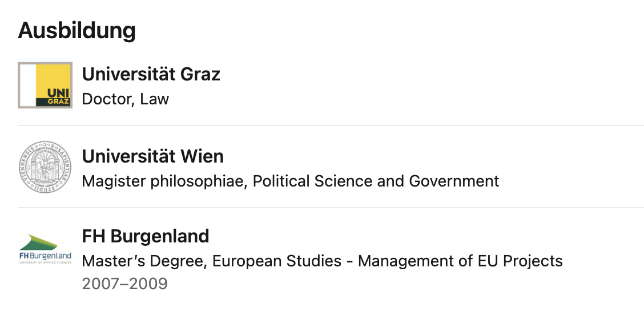The height and width of the screenshot is (316, 644).
Task: Click the 2007–2009 date range
Action: (125, 283)
